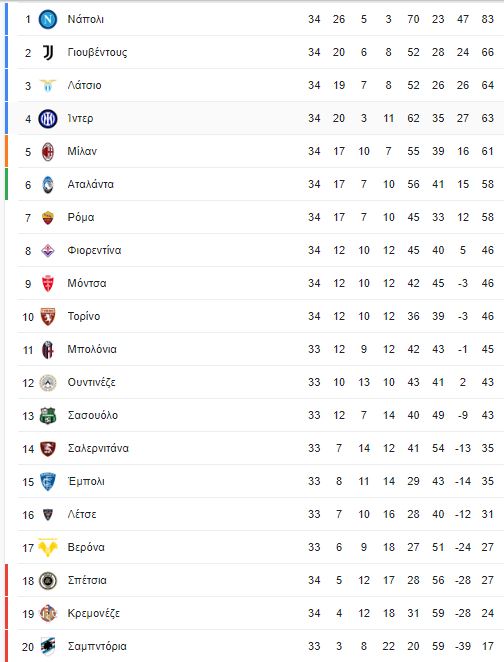
Task: Click the Juventus logo icon
Action: pyautogui.click(x=48, y=52)
